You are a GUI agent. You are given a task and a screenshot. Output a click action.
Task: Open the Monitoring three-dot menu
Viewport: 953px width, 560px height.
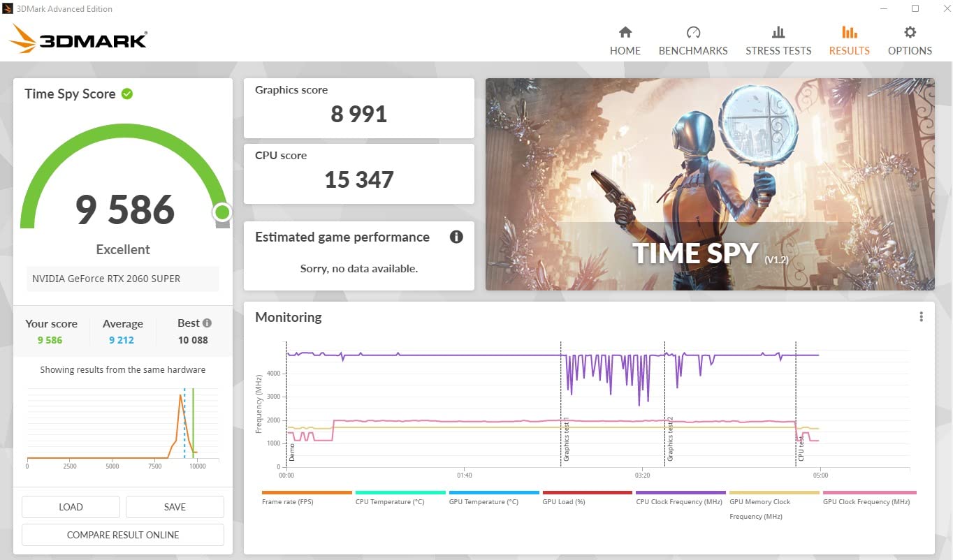coord(921,317)
